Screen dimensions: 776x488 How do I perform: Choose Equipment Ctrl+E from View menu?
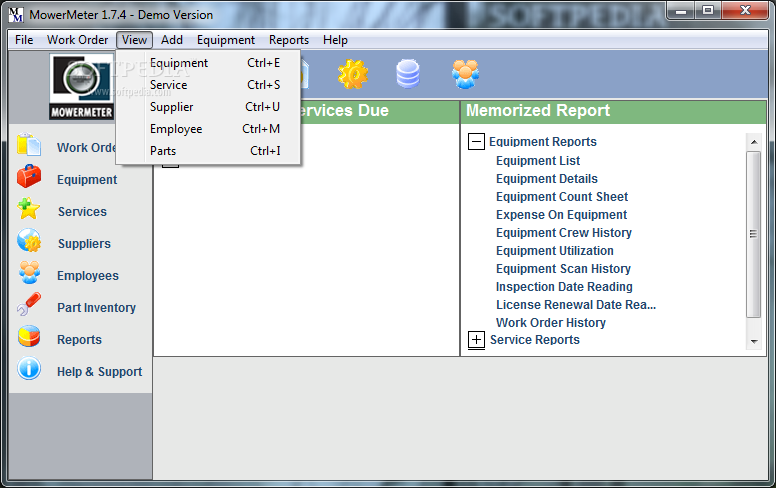[208, 63]
